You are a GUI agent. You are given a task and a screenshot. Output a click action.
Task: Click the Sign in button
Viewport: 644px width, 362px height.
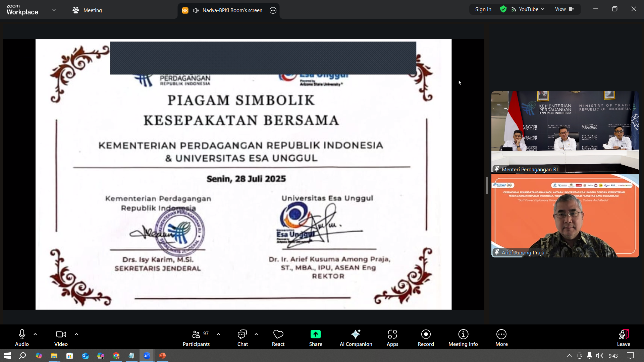[x=483, y=9]
